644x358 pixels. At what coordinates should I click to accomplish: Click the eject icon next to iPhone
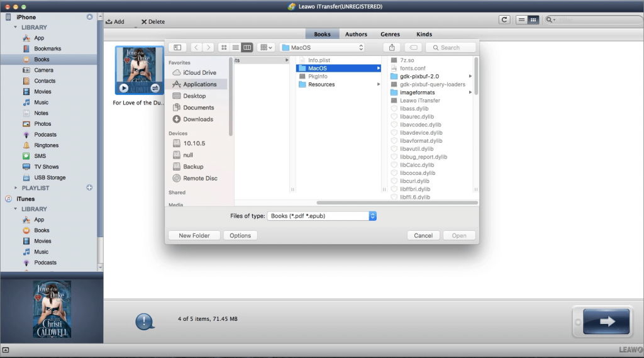coord(89,17)
